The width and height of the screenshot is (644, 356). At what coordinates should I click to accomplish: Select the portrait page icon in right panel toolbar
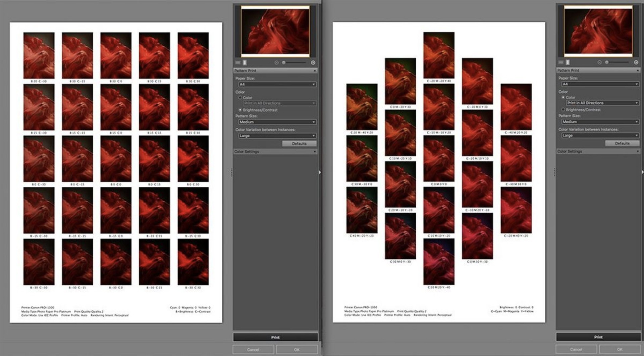coord(568,63)
